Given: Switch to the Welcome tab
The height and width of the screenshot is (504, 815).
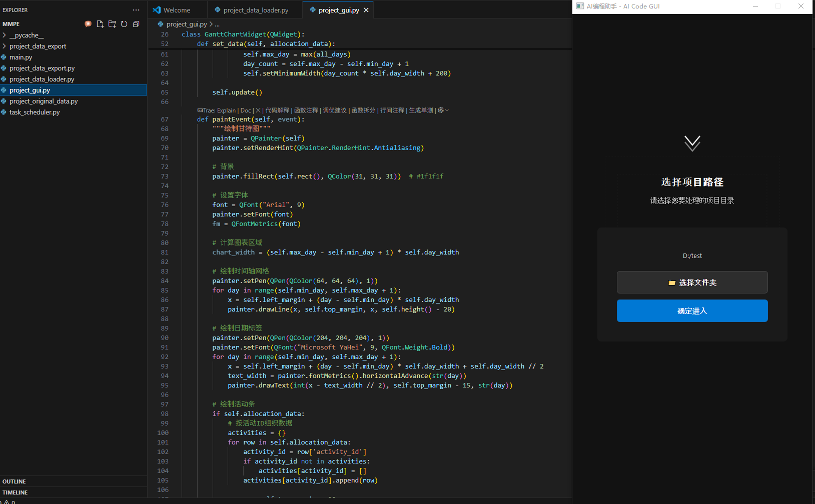Looking at the screenshot, I should tap(177, 10).
